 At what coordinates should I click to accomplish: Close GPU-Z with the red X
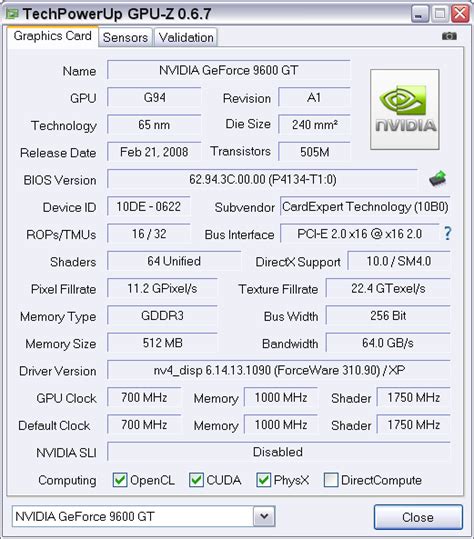pos(460,14)
